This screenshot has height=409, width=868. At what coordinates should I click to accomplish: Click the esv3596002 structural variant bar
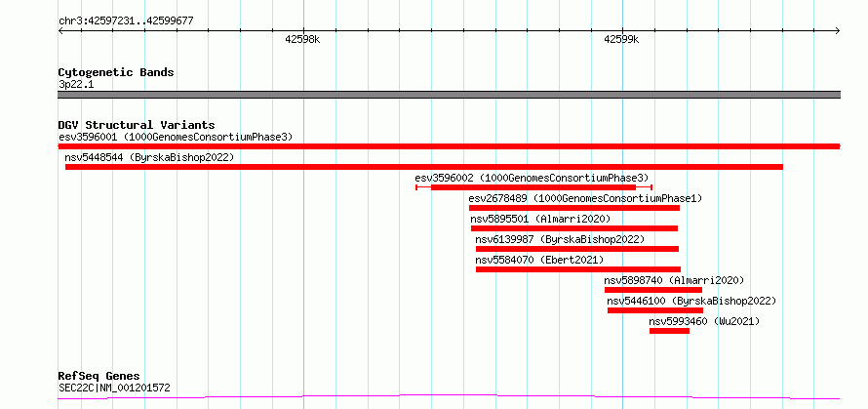533,187
